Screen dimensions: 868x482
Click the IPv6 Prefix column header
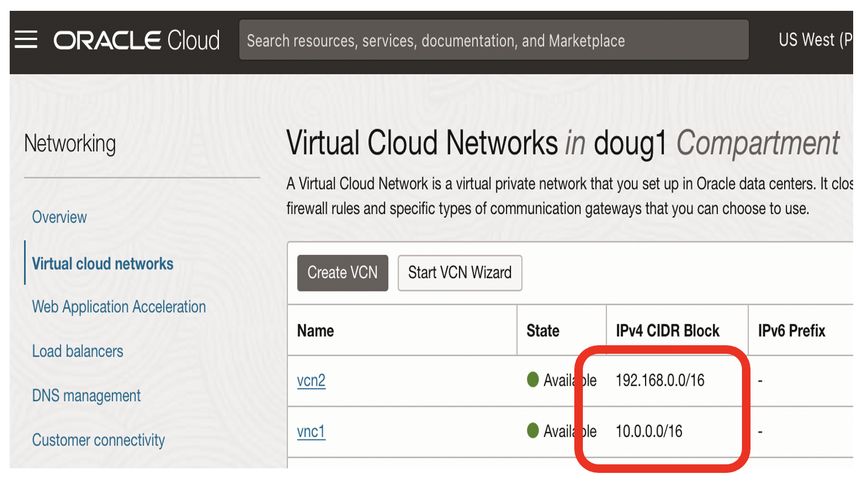pos(791,331)
